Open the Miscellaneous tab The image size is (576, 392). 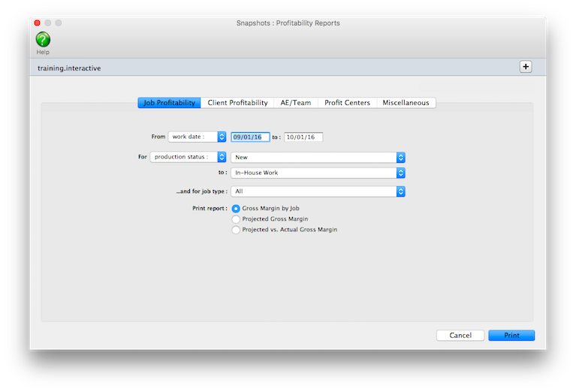(406, 103)
